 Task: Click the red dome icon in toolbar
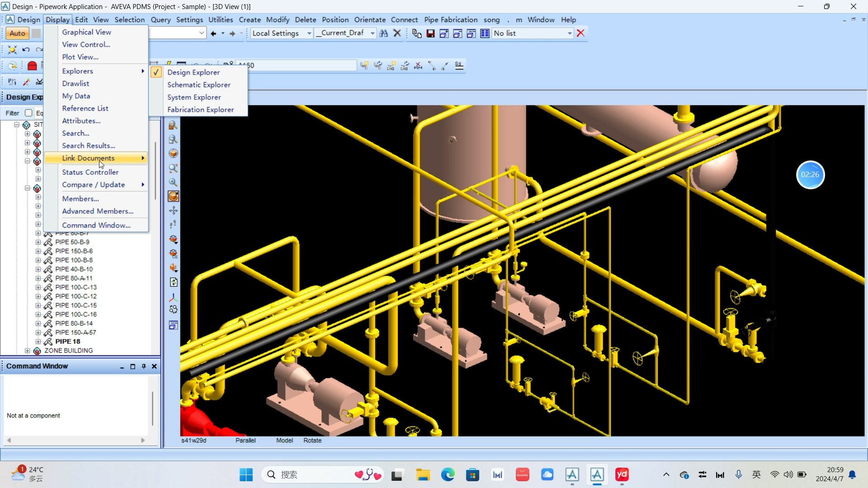tap(32, 66)
